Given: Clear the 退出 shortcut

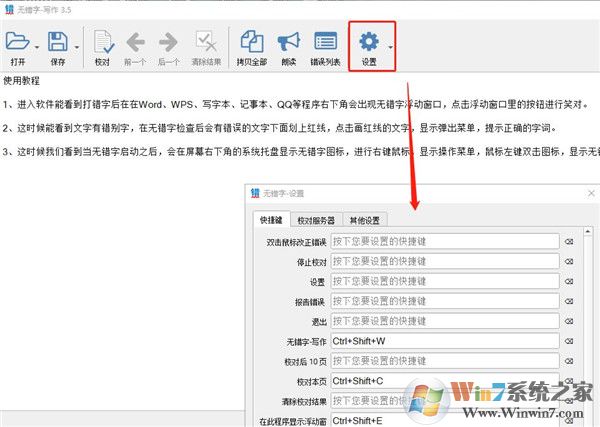Looking at the screenshot, I should pyautogui.click(x=569, y=321).
